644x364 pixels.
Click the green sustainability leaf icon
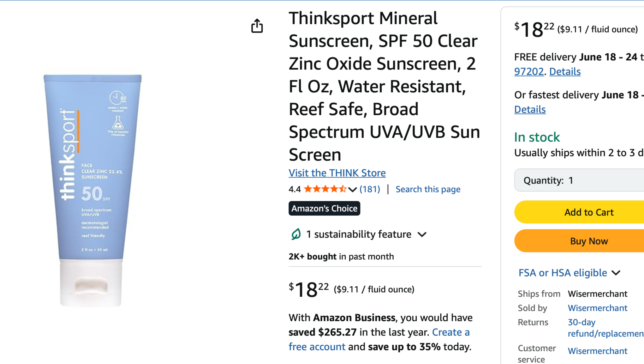pyautogui.click(x=296, y=234)
